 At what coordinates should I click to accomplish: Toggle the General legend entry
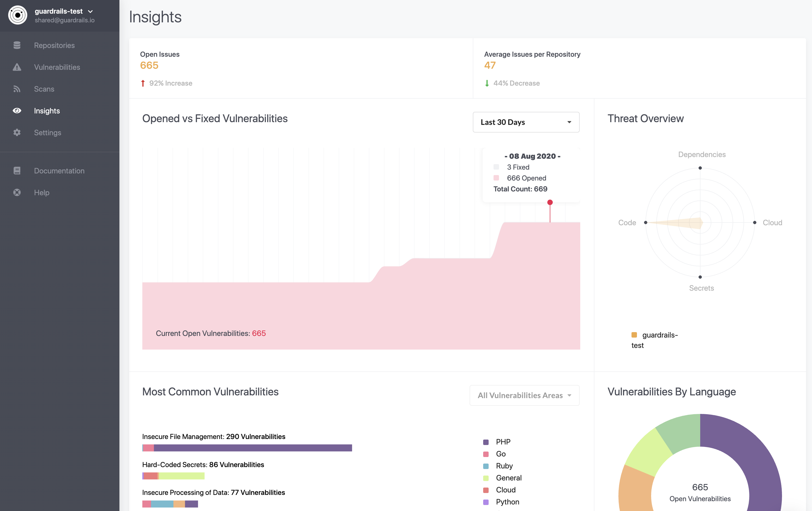point(502,478)
